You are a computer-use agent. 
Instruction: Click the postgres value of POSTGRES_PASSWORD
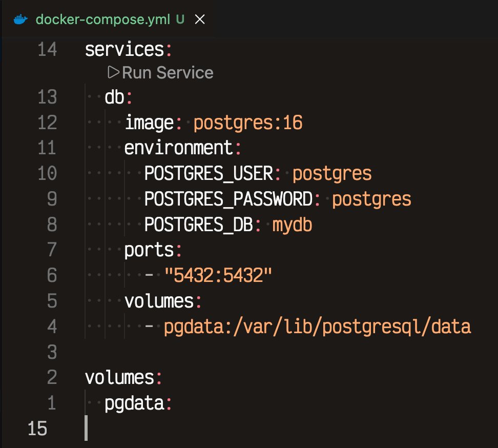pos(371,200)
